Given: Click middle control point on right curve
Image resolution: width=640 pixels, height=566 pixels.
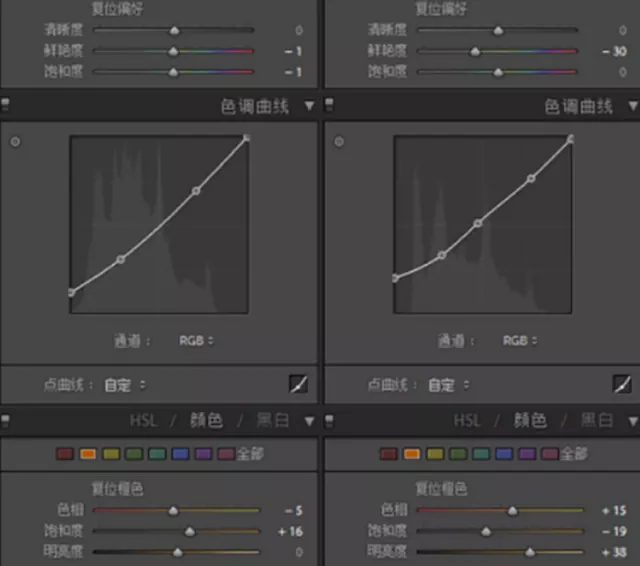Looking at the screenshot, I should click(x=478, y=223).
